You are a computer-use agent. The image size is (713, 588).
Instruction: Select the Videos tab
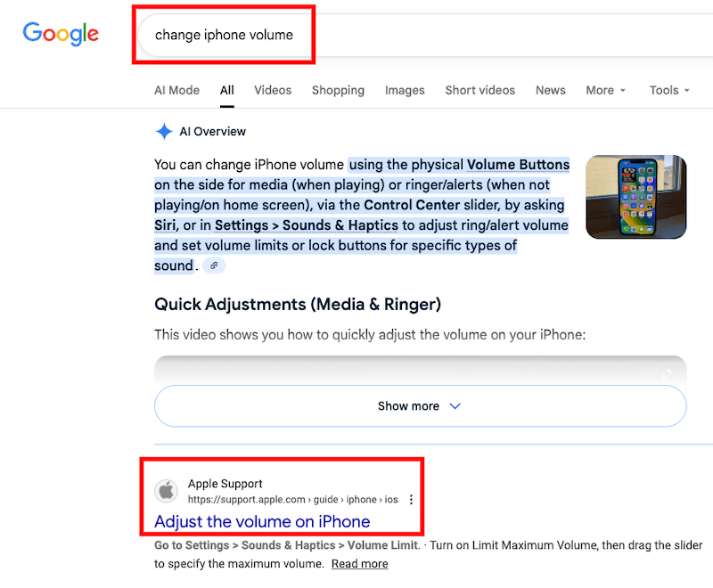(273, 90)
